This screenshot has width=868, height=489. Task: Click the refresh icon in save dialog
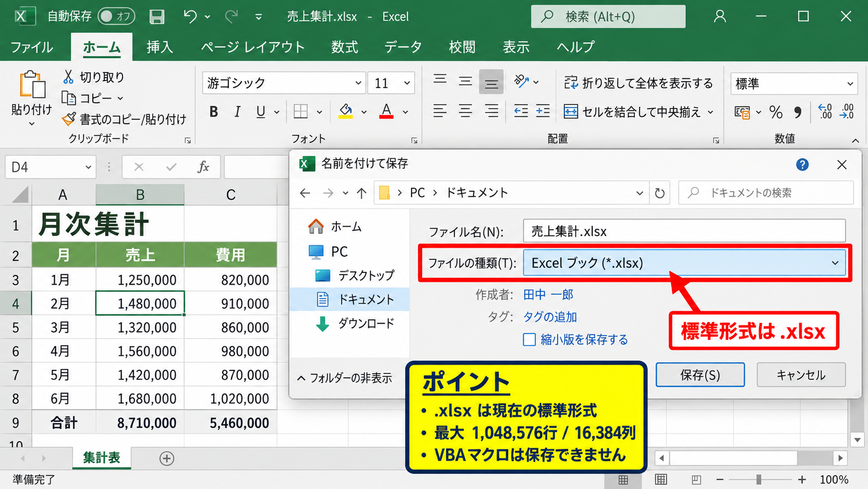coord(659,193)
